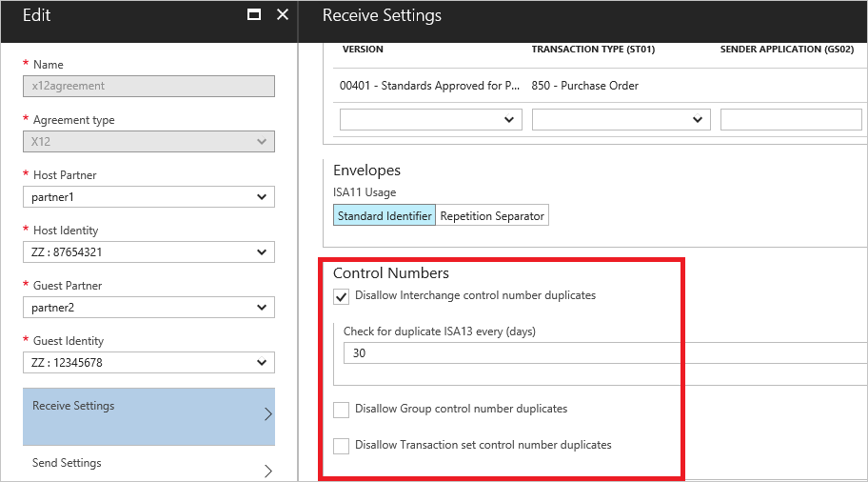868x482 pixels.
Task: Choose Repetition Separator for ISA11 Usage
Action: 492,216
